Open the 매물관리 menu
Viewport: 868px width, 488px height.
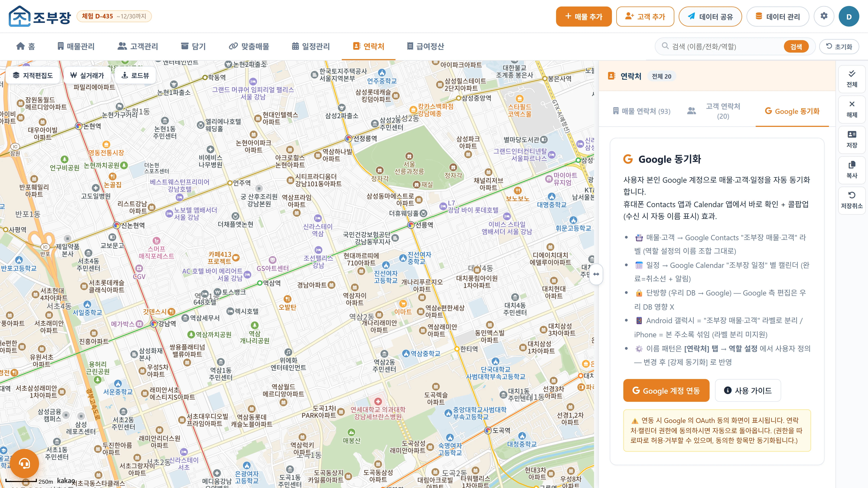coord(76,46)
